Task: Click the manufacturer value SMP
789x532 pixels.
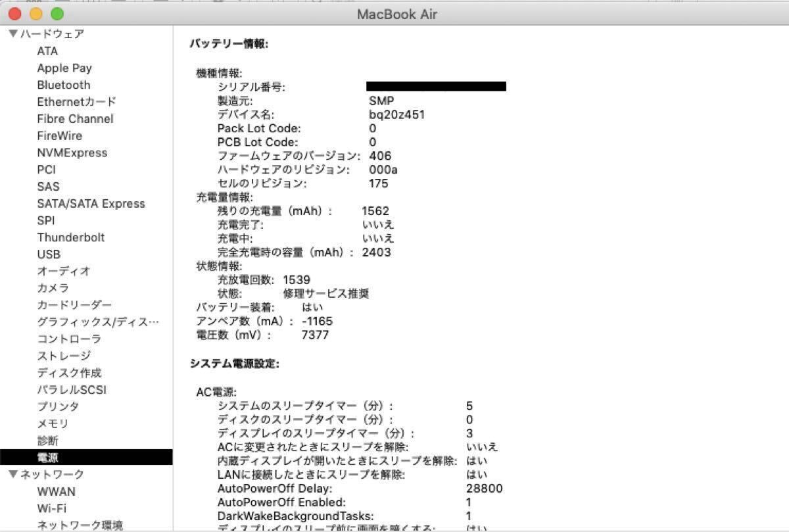Action: tap(381, 101)
